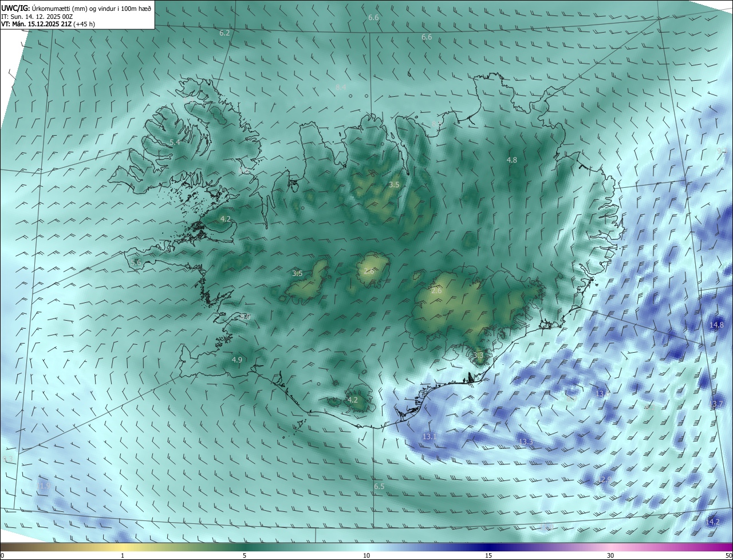The height and width of the screenshot is (560, 733).
Task: Click the "5" tick on the color scale
Action: (x=245, y=555)
